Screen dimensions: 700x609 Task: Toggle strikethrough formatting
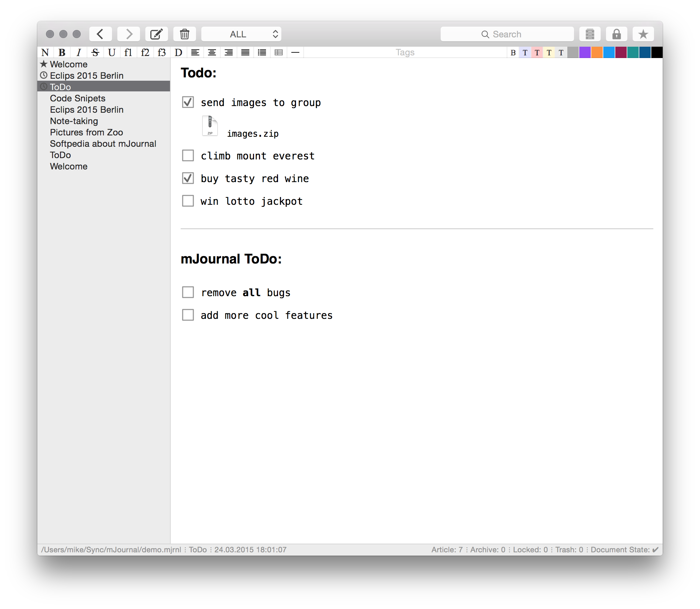pyautogui.click(x=95, y=52)
